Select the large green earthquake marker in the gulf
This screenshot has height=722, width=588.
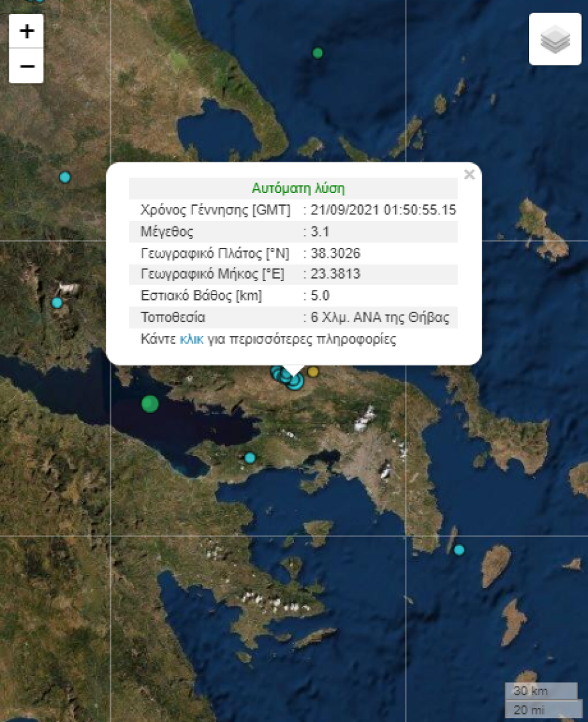pyautogui.click(x=148, y=403)
